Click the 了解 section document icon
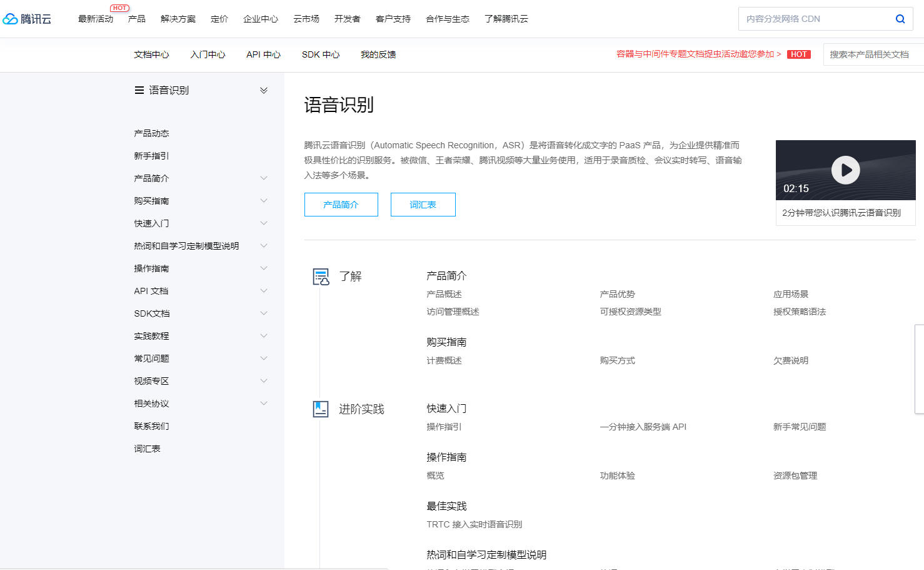The height and width of the screenshot is (570, 924). tap(321, 277)
